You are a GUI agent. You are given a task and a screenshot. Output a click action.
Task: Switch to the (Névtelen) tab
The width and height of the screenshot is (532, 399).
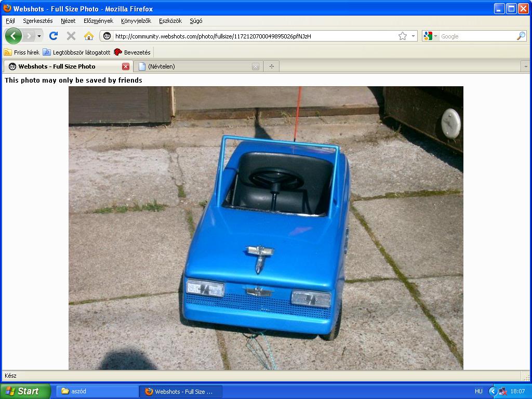point(198,66)
